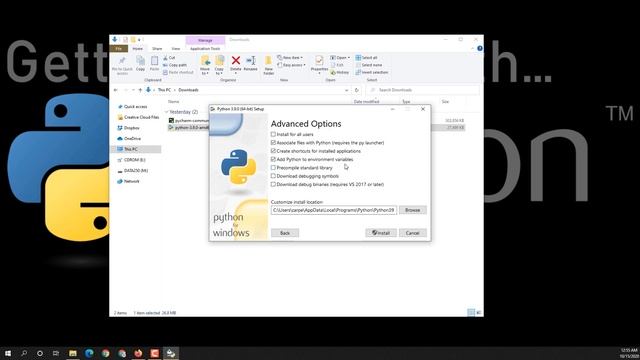The width and height of the screenshot is (640, 360).
Task: Switch to the Home ribbon tab
Action: point(138,49)
